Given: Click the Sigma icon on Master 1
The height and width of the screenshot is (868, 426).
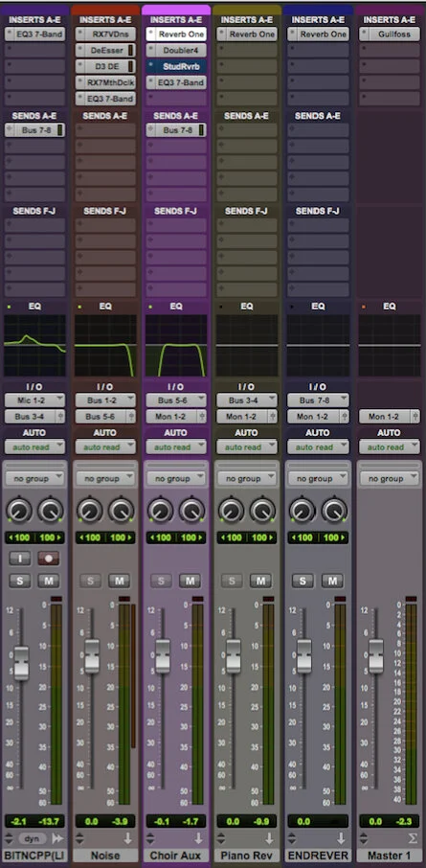Looking at the screenshot, I should point(411,838).
